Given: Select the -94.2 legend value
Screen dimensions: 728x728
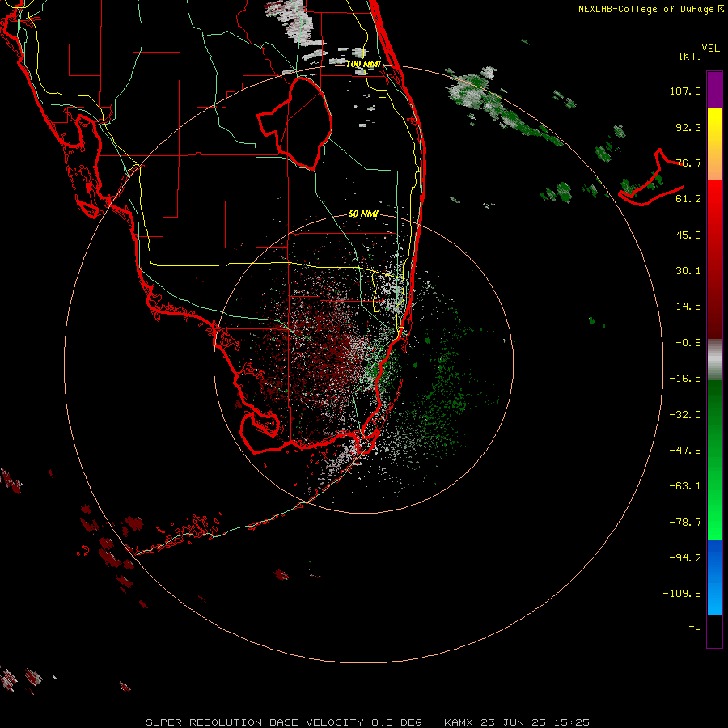Looking at the screenshot, I should click(685, 558).
